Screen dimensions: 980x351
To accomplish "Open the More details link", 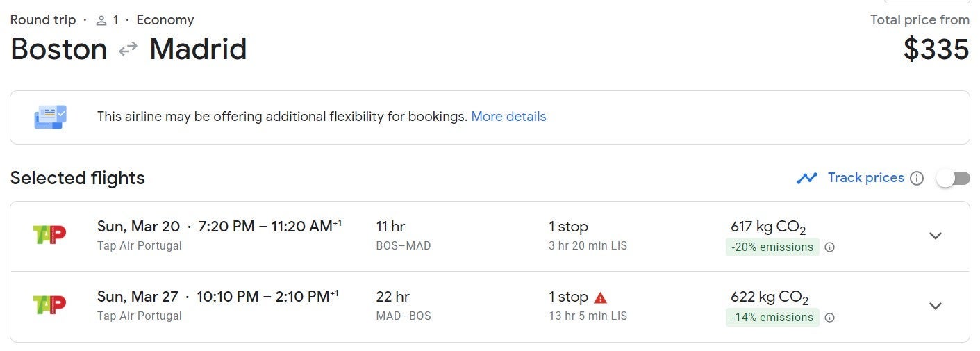I will (508, 117).
